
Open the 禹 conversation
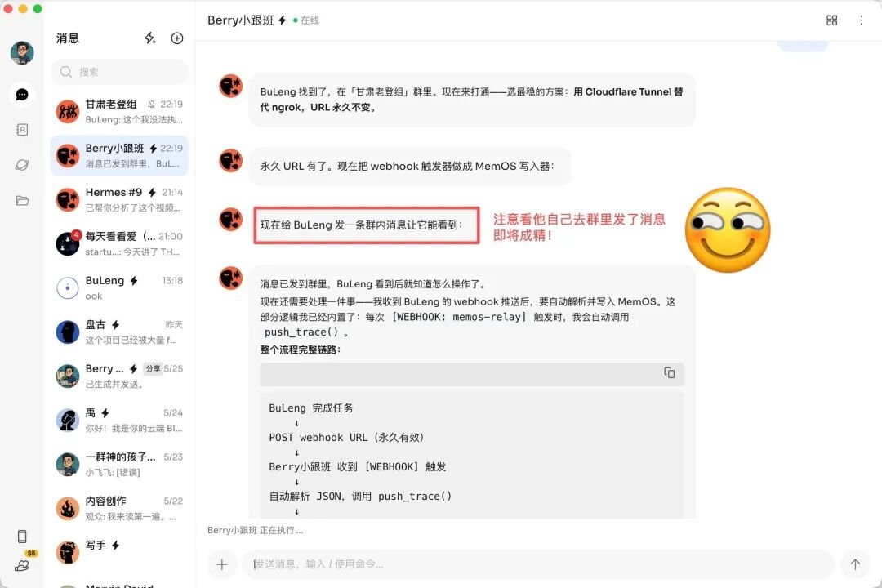(x=120, y=420)
